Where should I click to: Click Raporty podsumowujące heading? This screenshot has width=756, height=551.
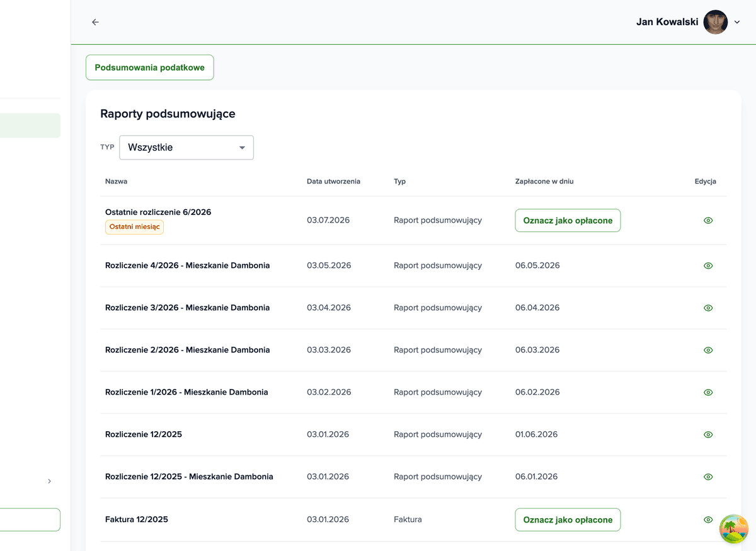pyautogui.click(x=168, y=114)
